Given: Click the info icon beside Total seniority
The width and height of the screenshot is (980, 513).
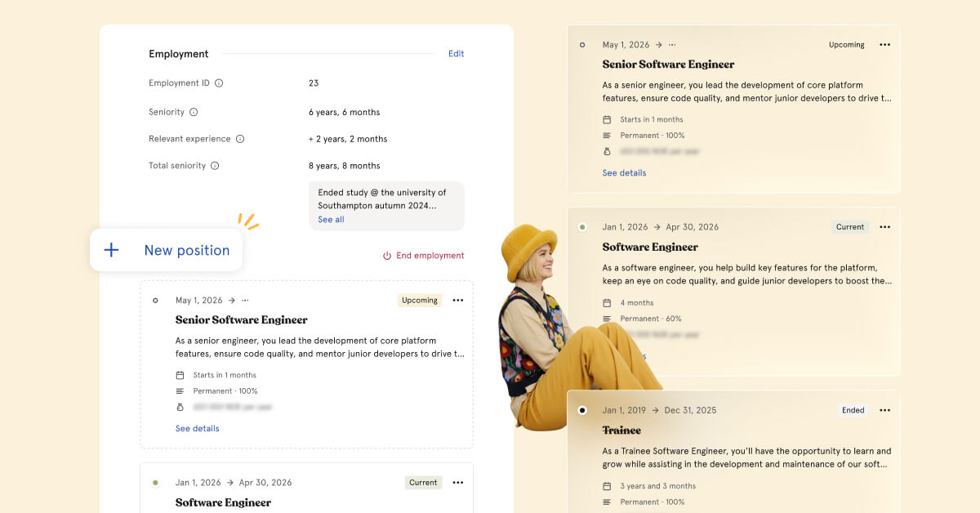Looking at the screenshot, I should point(215,166).
